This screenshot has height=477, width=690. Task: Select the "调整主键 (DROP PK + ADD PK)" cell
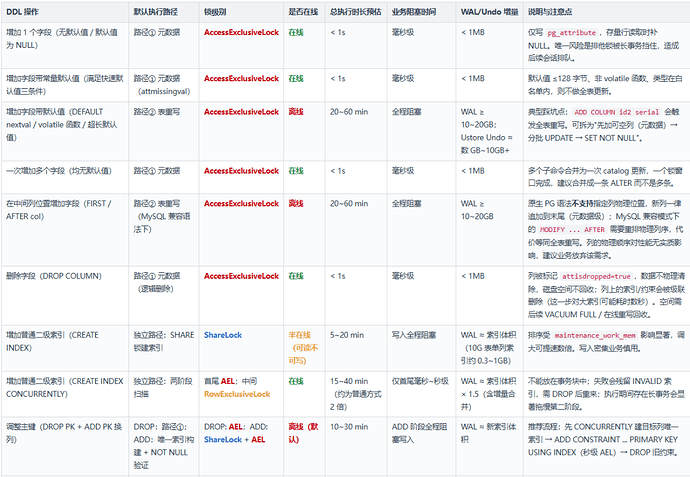point(65,447)
